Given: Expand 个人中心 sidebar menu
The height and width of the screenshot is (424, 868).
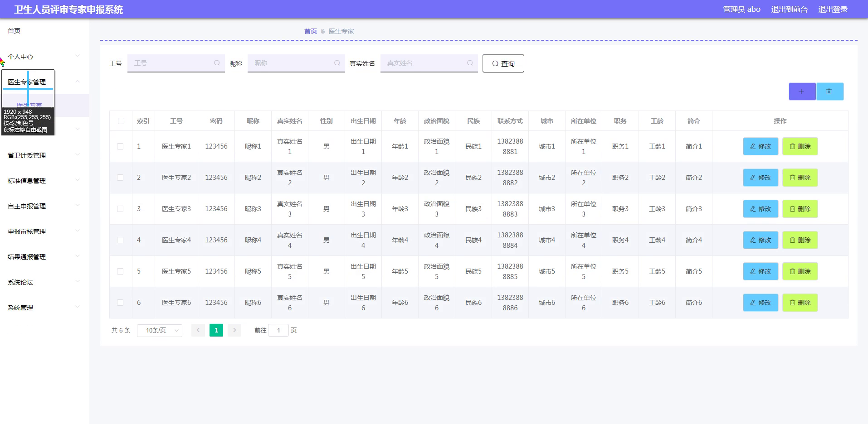Looking at the screenshot, I should 44,57.
